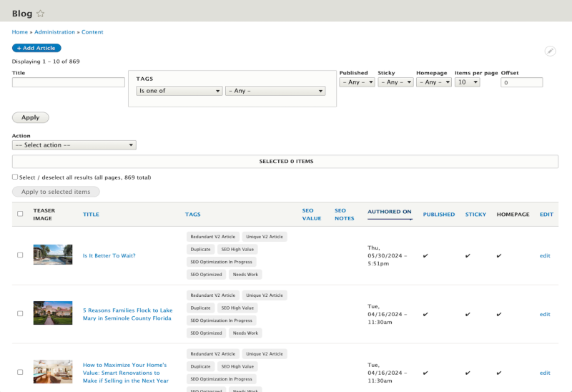Click Duplicate tag in How to Maximize row
This screenshot has width=572, height=392.
pyautogui.click(x=201, y=366)
